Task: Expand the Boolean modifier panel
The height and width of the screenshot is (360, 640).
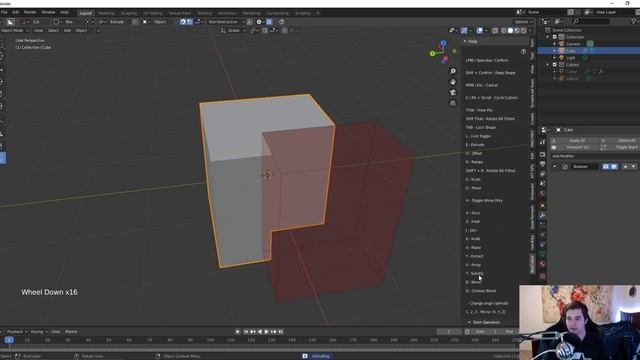Action: 554,167
